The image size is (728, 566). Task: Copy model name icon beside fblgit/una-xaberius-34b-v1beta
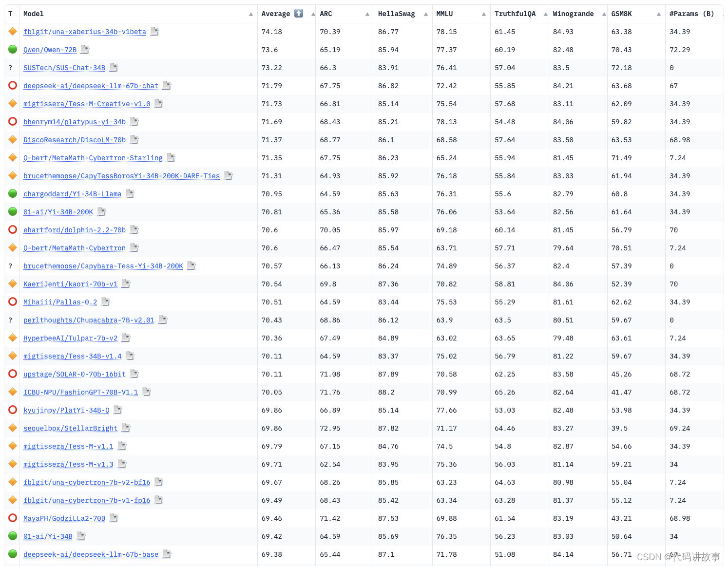[155, 32]
